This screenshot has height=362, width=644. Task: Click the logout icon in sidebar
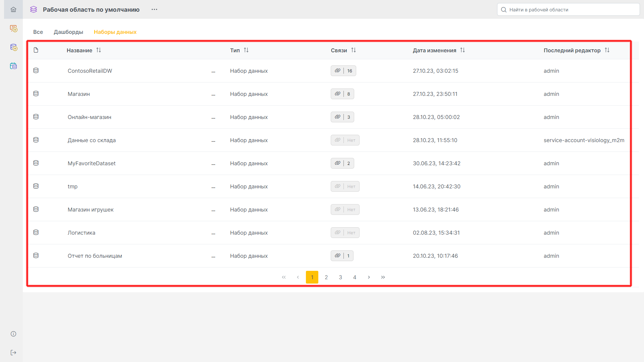point(13,353)
